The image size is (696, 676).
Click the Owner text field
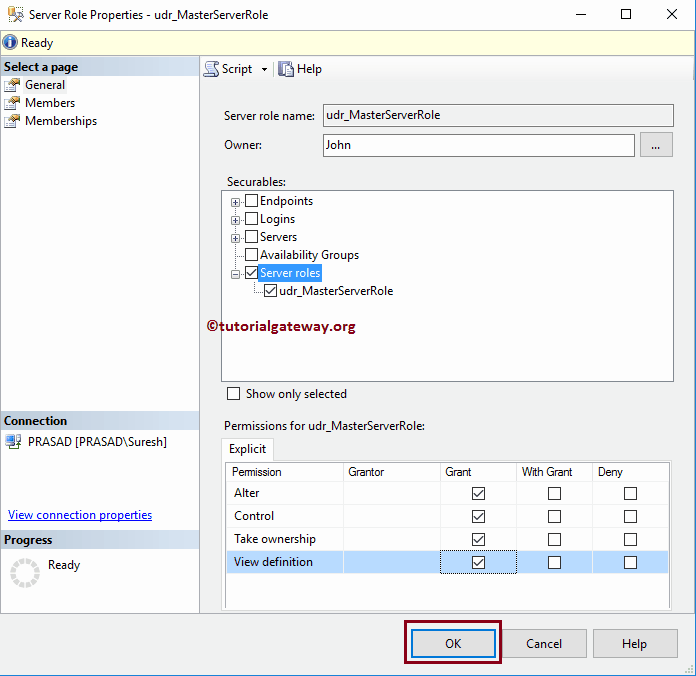[x=478, y=145]
